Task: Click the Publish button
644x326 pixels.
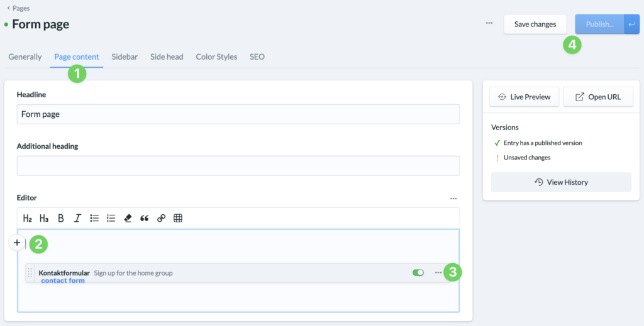Action: [x=599, y=24]
